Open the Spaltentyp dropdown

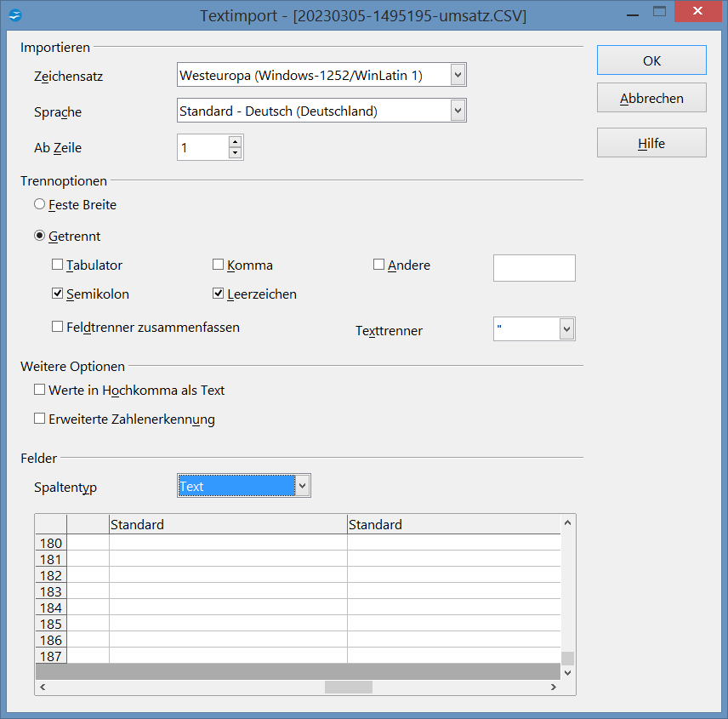[x=302, y=486]
